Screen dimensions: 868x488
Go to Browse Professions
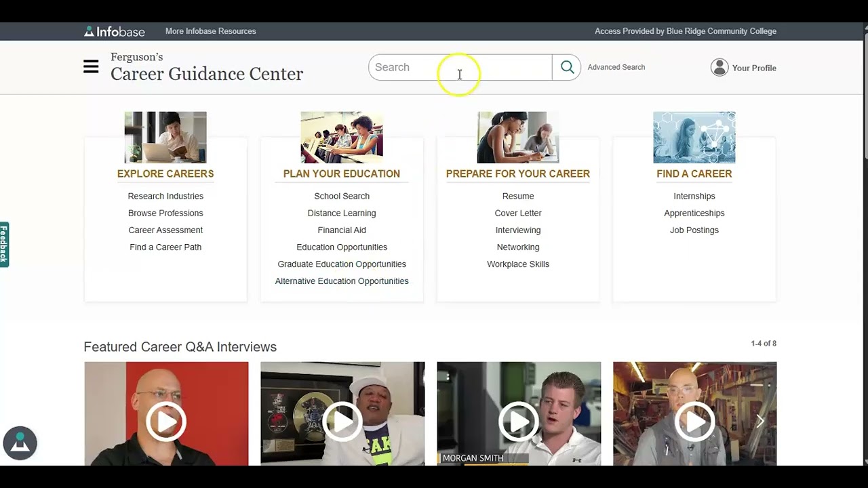tap(165, 213)
